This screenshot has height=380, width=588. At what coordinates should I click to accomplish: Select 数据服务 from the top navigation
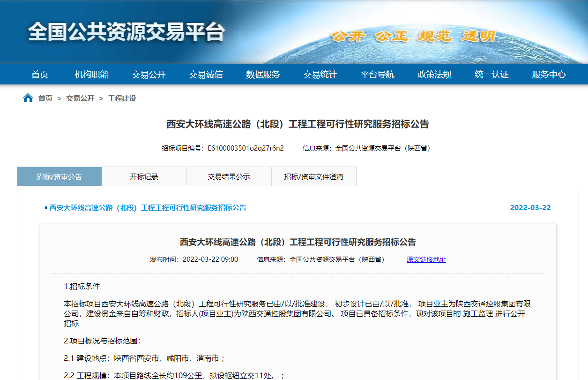(263, 75)
